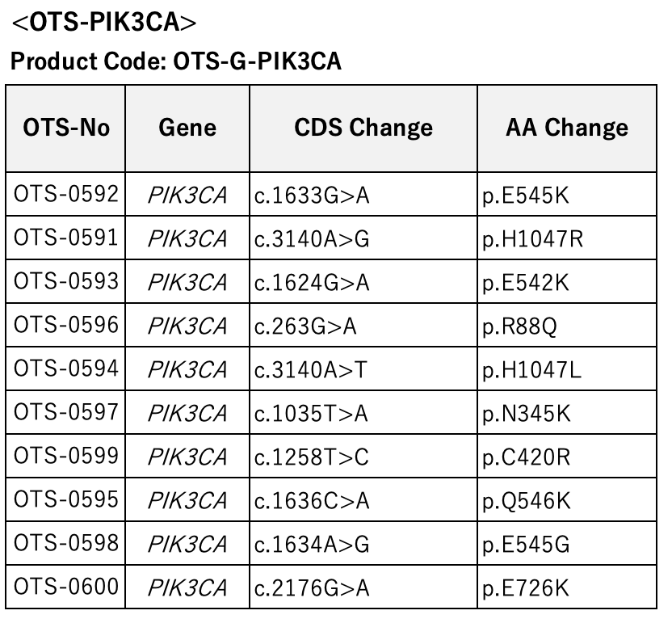Click the Gene column header
Viewport: 672px width, 619px height.
[187, 128]
